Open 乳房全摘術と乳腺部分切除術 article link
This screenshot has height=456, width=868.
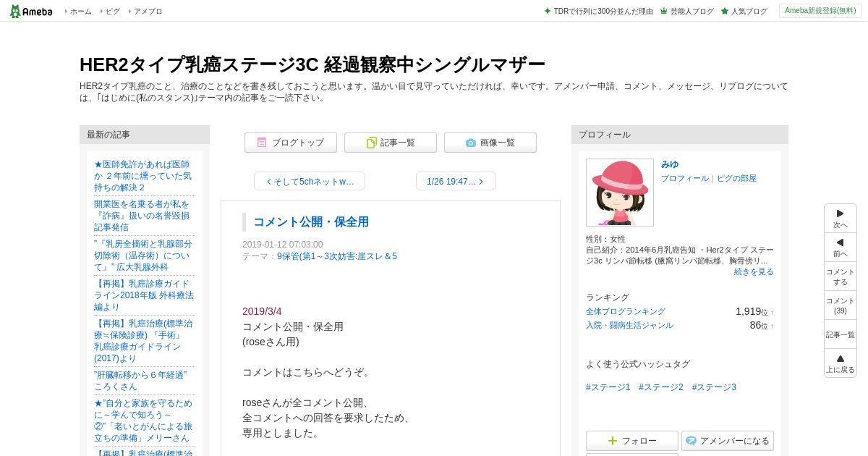point(144,256)
